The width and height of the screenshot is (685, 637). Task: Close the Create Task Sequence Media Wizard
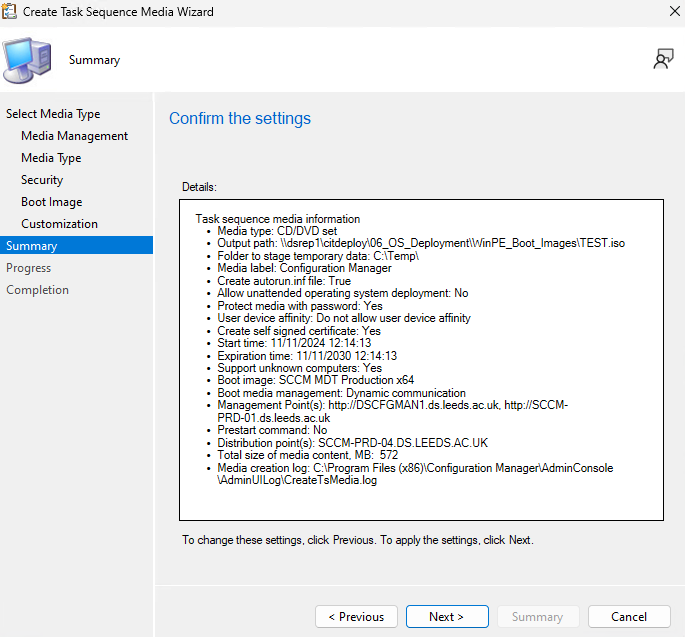662,12
